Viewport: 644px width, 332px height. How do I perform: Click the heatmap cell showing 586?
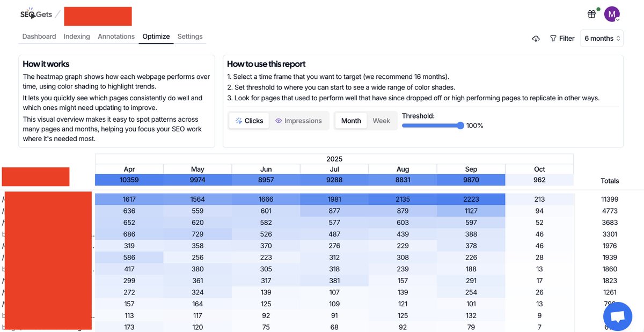coord(129,257)
